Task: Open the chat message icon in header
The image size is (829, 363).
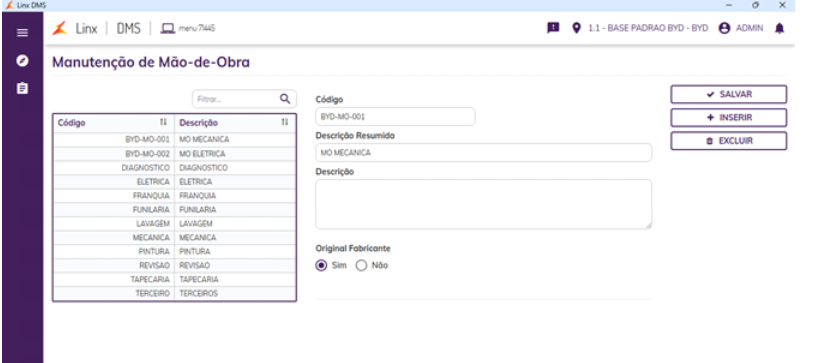Action: tap(553, 28)
